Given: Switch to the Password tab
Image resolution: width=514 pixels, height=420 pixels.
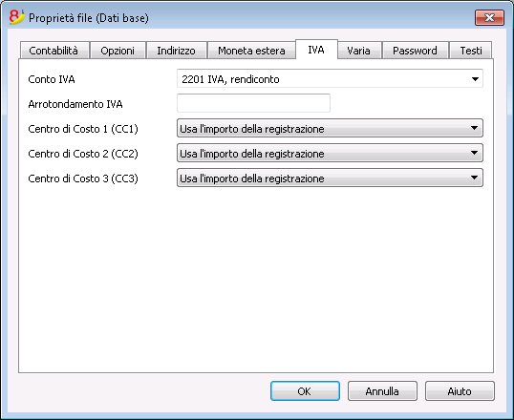Looking at the screenshot, I should 415,51.
